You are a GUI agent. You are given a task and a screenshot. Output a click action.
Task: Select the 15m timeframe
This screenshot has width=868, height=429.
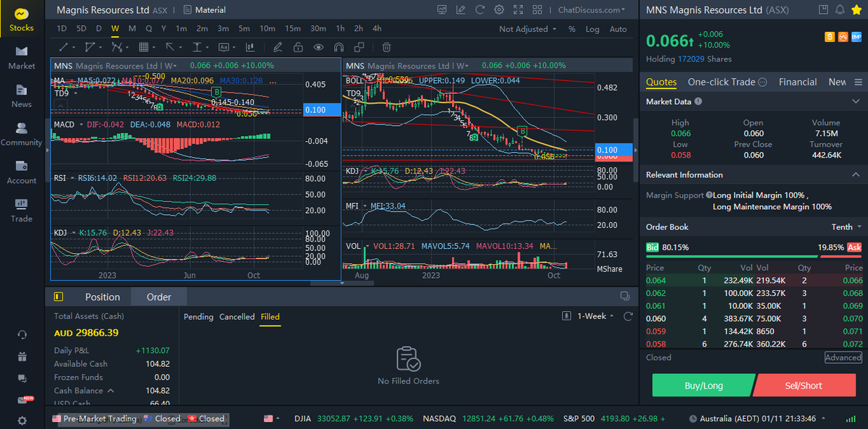(x=292, y=29)
